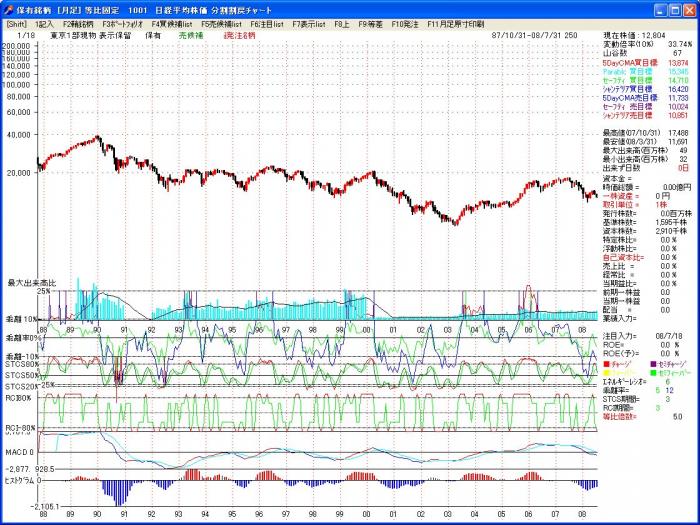This screenshot has width=700, height=525.
Task: Click the 最小出来高(百万株) 32 row
Action: pyautogui.click(x=646, y=159)
